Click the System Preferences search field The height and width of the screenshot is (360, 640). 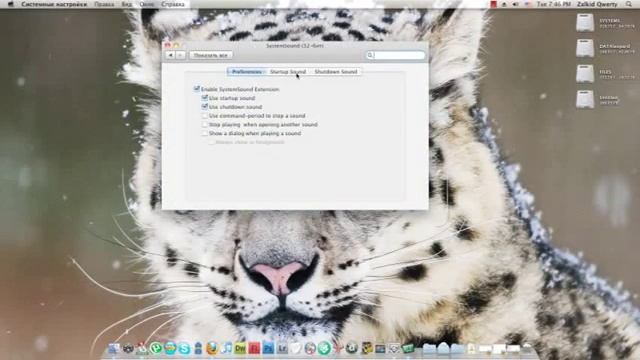click(395, 55)
